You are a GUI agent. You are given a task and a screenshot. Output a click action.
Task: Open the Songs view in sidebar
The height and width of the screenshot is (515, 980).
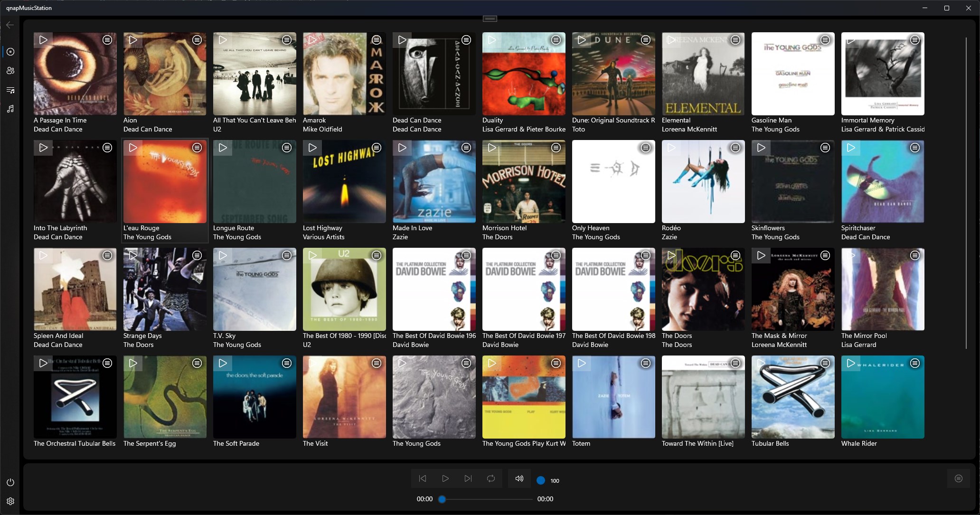[x=10, y=109]
